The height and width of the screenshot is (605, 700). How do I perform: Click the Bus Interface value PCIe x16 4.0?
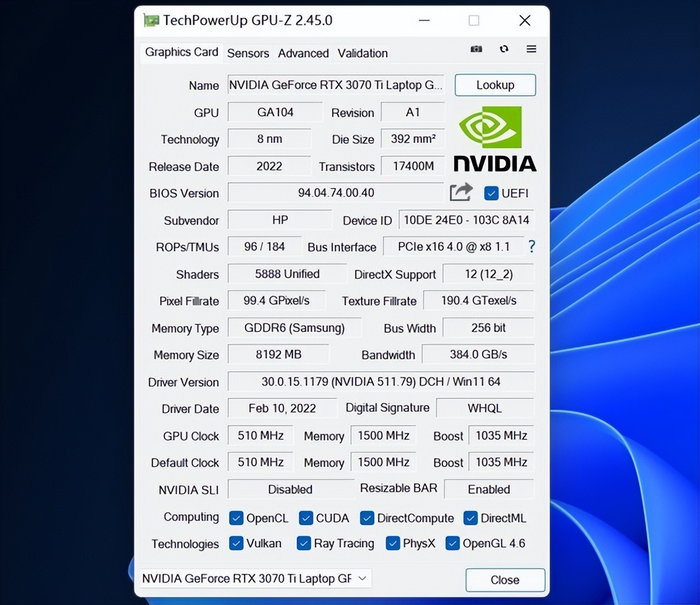click(453, 247)
